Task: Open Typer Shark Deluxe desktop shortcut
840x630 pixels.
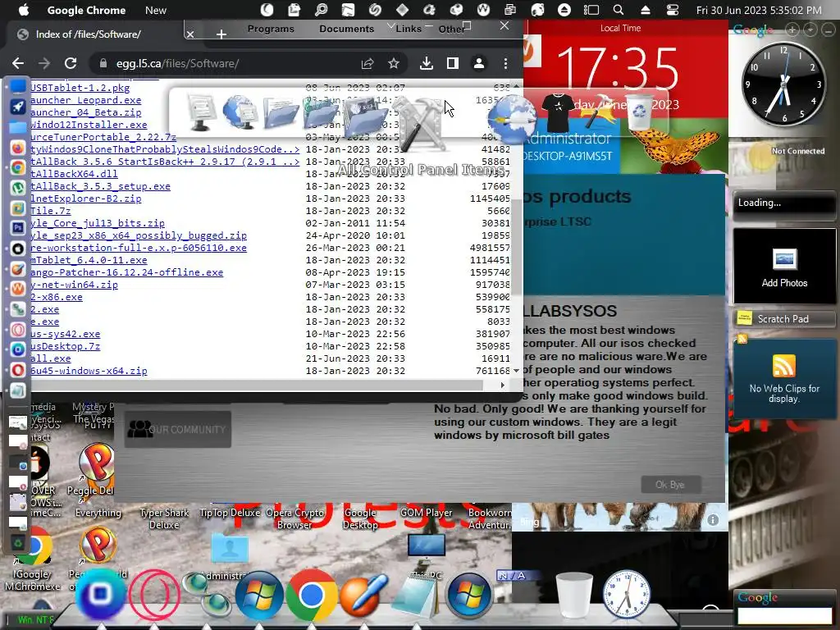Action: pos(164,518)
